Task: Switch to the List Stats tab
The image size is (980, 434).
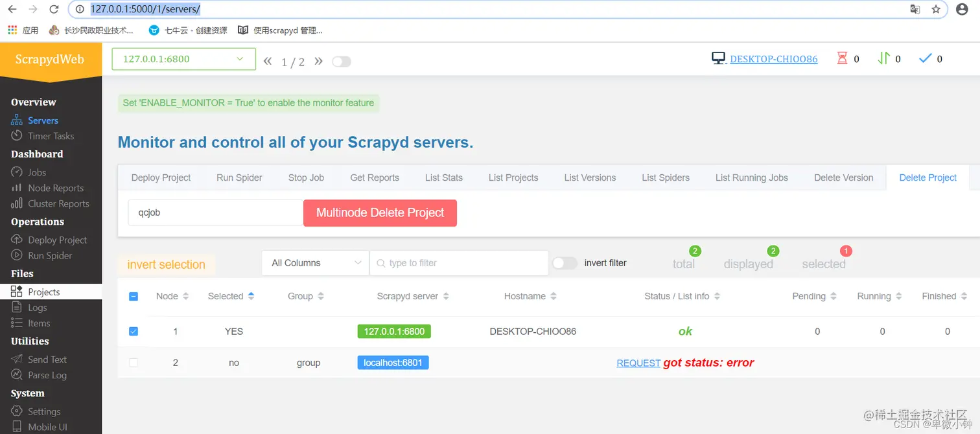Action: (444, 177)
